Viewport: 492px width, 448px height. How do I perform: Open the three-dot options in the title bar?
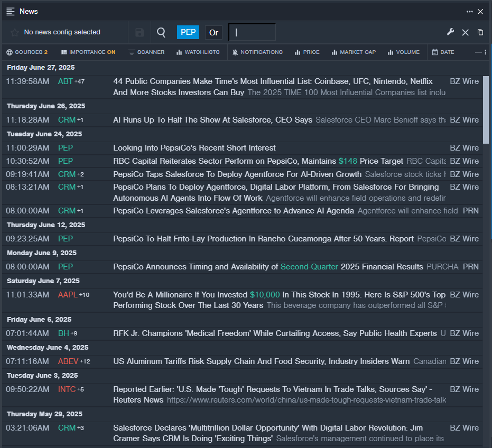coord(469,12)
